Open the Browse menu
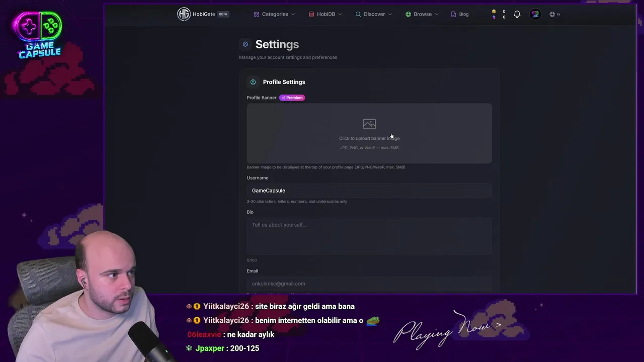The image size is (644, 362). coord(422,14)
